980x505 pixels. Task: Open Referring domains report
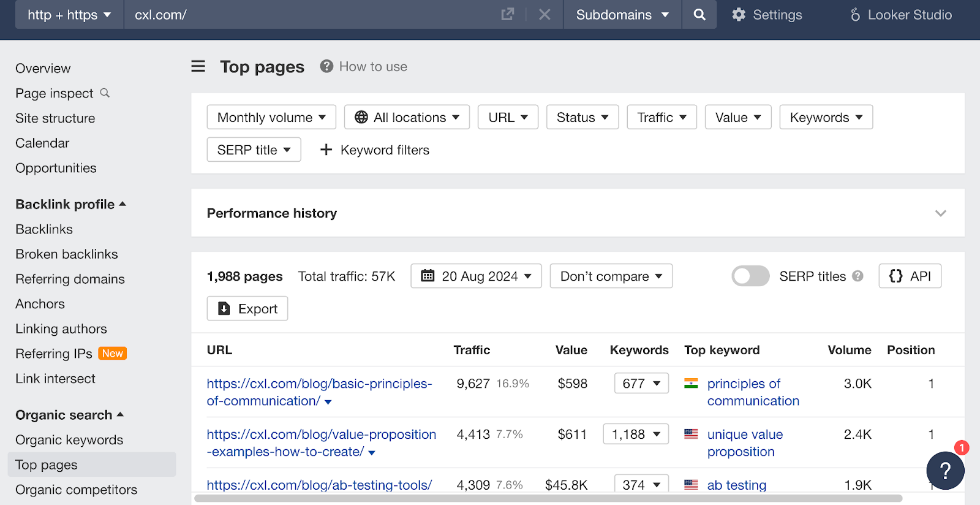[x=70, y=279]
